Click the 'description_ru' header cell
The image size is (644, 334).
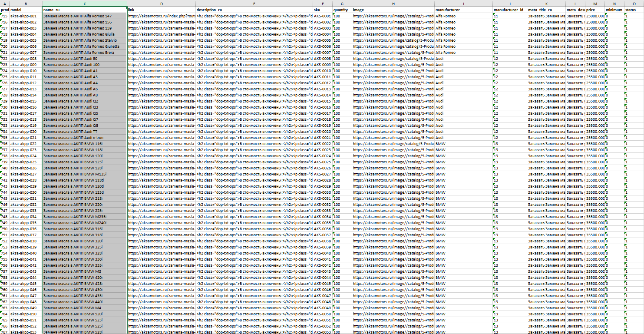[x=254, y=10]
